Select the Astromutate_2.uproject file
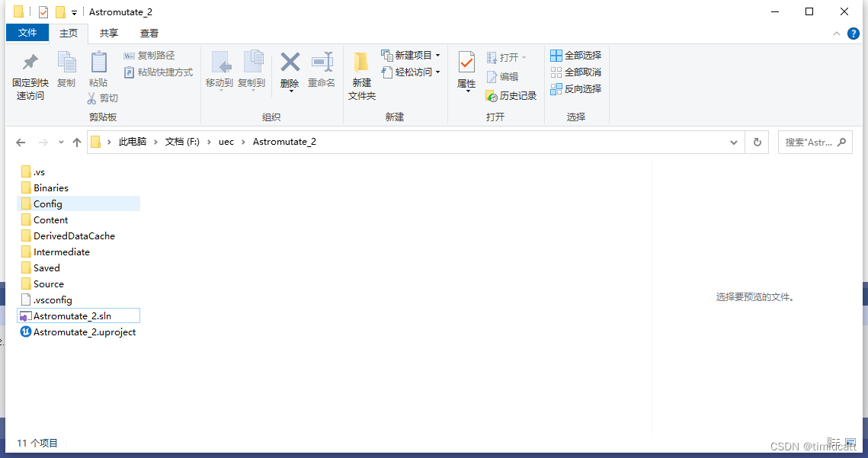This screenshot has width=868, height=458. click(78, 331)
